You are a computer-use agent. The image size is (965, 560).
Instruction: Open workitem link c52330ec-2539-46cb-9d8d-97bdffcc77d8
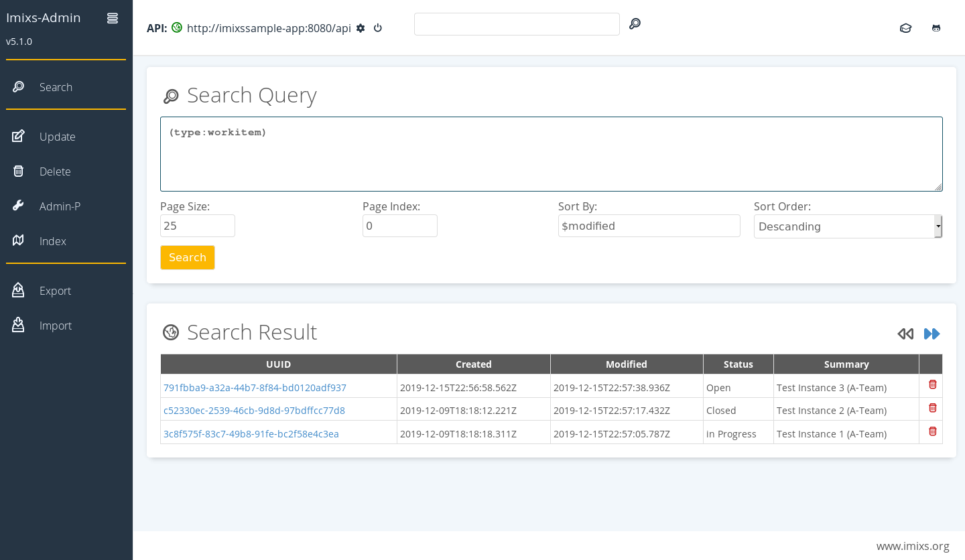click(x=254, y=411)
